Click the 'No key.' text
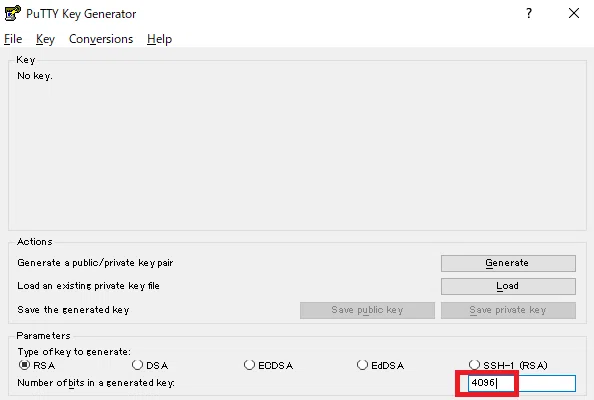This screenshot has height=400, width=594. pyautogui.click(x=34, y=76)
